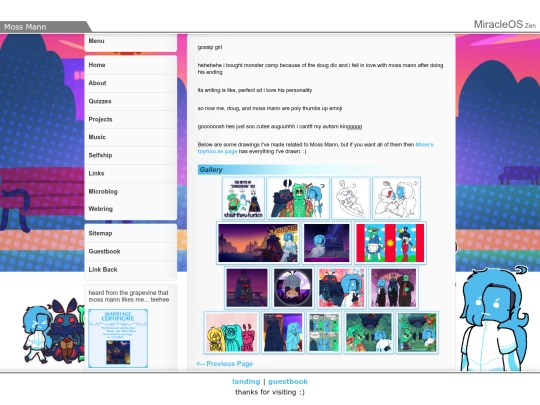The width and height of the screenshot is (540, 405).
Task: Click the MiracleOS Zen logo text
Action: tap(505, 24)
